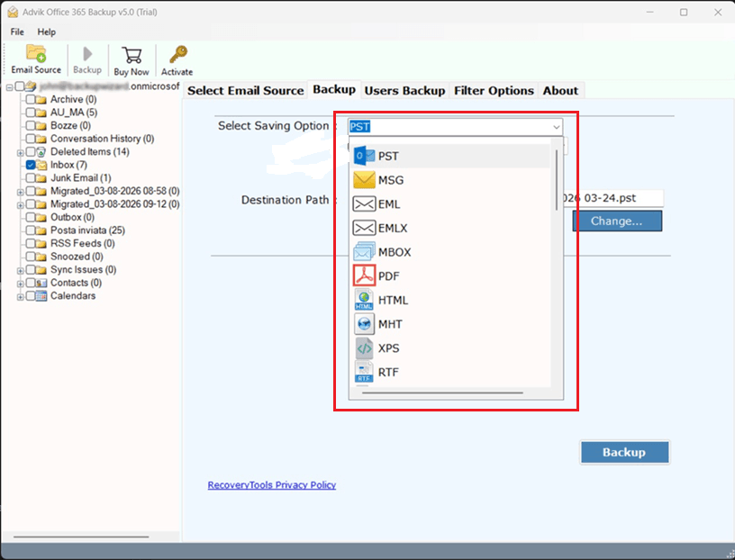Click the blue Backup button

(625, 452)
